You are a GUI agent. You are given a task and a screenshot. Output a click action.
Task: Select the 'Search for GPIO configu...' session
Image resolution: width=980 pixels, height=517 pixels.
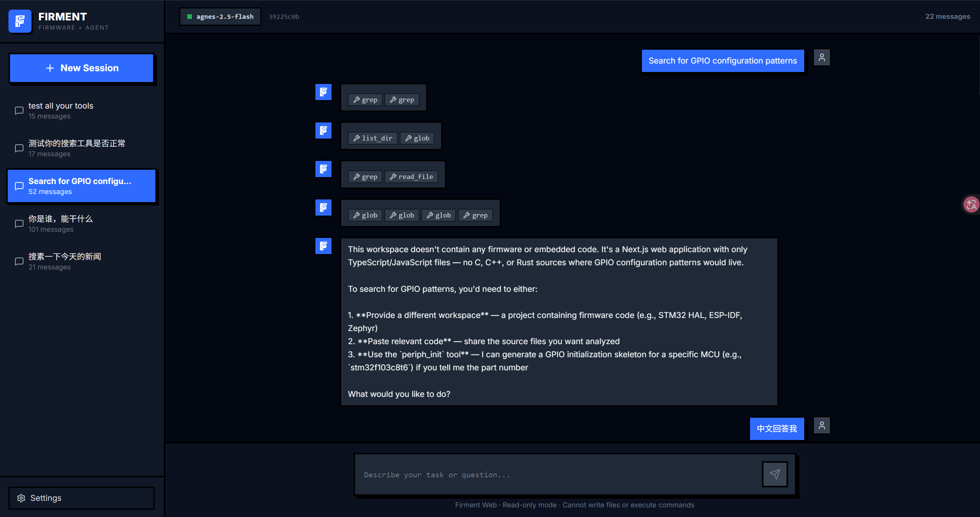(x=82, y=186)
